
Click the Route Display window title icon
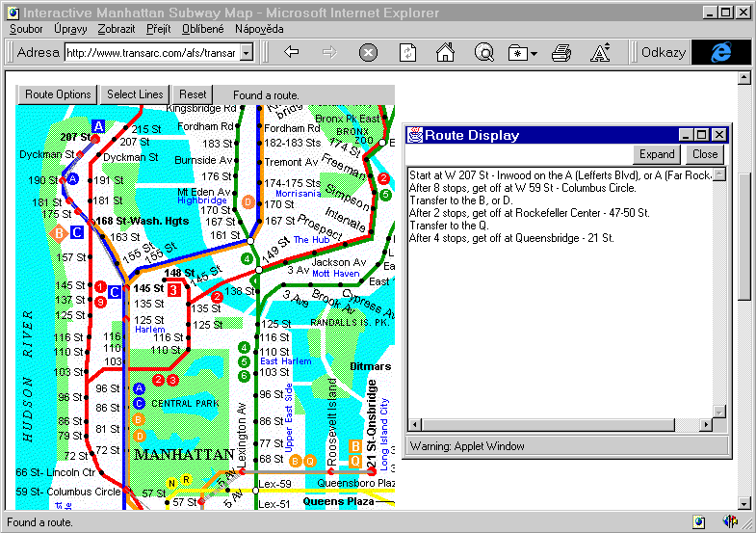(x=415, y=135)
